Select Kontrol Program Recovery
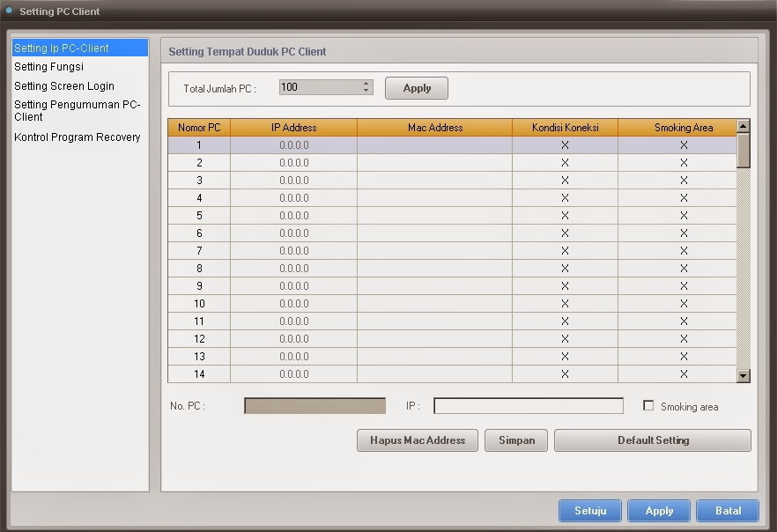This screenshot has width=777, height=532. [77, 137]
